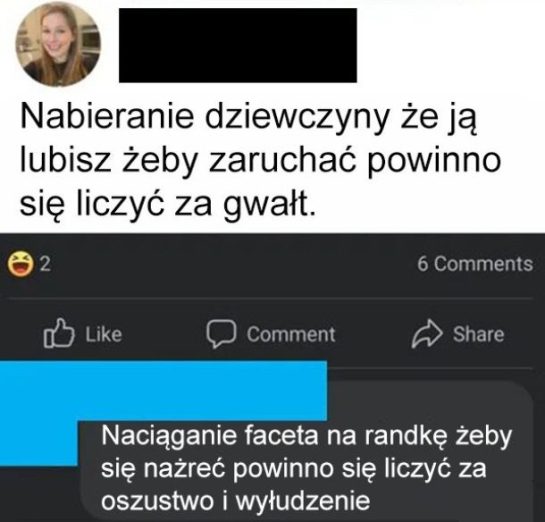
Task: Click the "Share" text label
Action: click(x=478, y=334)
